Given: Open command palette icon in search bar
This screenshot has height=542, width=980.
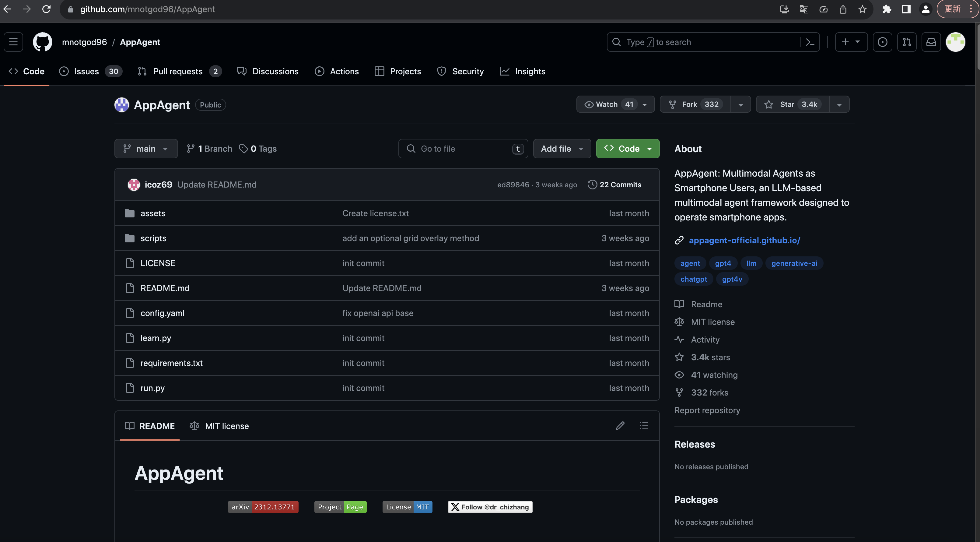Looking at the screenshot, I should [x=810, y=42].
